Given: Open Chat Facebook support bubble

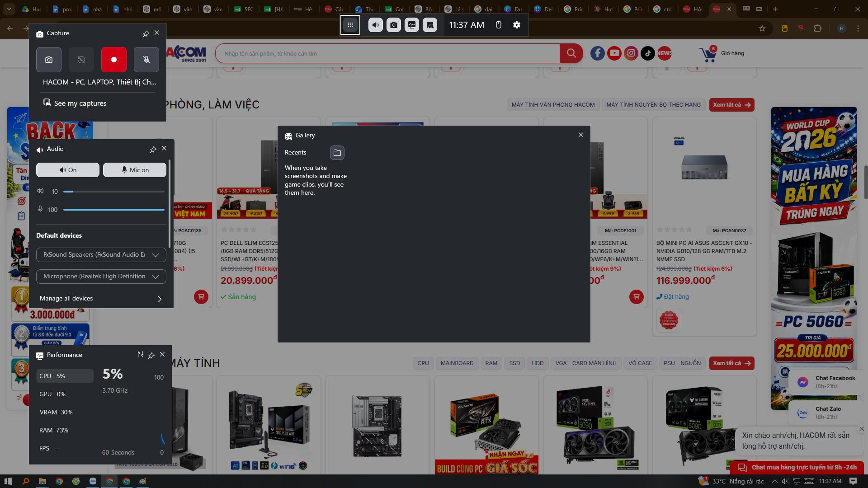Looking at the screenshot, I should [826, 382].
